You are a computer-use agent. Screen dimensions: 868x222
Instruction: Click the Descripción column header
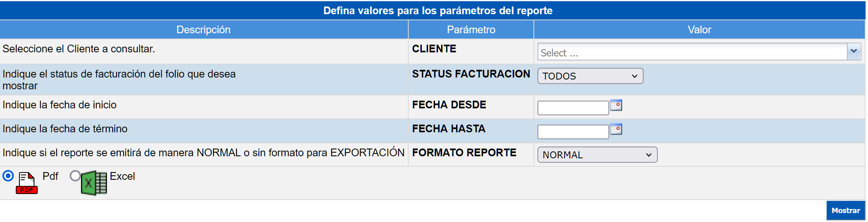click(x=203, y=30)
